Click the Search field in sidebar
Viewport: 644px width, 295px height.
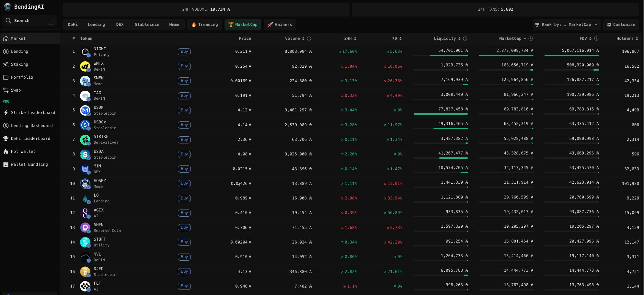point(29,21)
